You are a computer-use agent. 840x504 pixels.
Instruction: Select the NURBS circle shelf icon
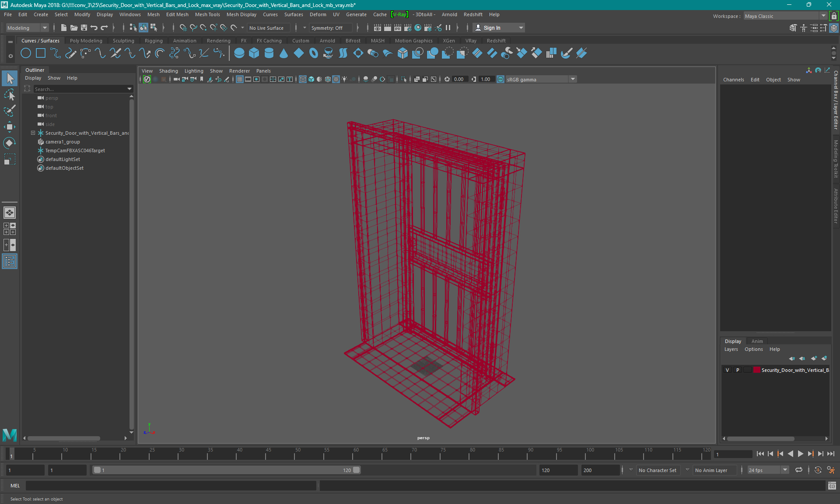click(x=26, y=53)
